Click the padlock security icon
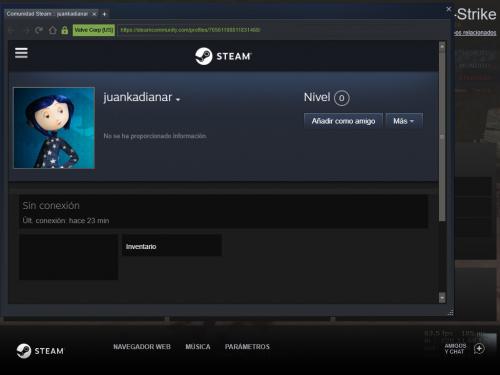The image size is (500, 375). [x=65, y=30]
